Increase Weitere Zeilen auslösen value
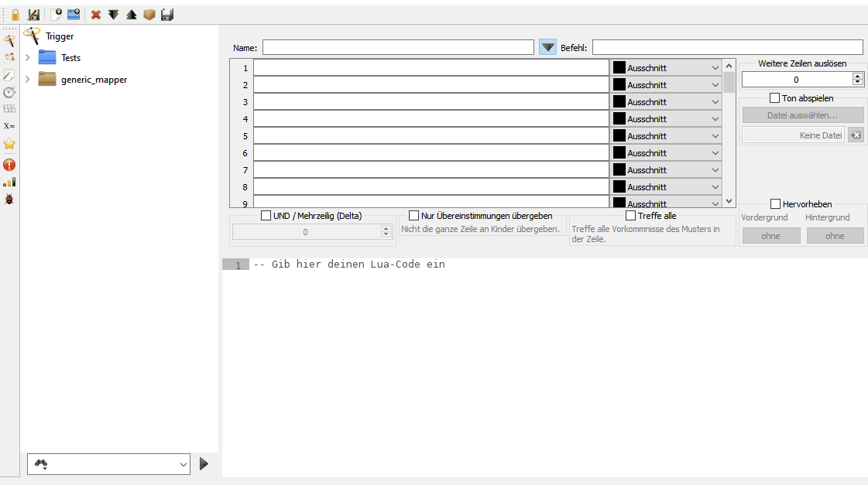Image resolution: width=868 pixels, height=485 pixels. click(857, 76)
